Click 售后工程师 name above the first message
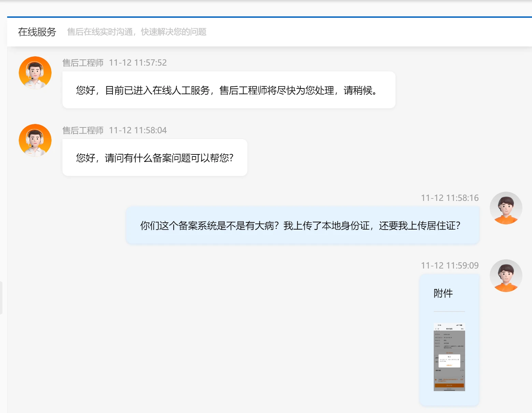Image resolution: width=532 pixels, height=413 pixels. click(83, 63)
